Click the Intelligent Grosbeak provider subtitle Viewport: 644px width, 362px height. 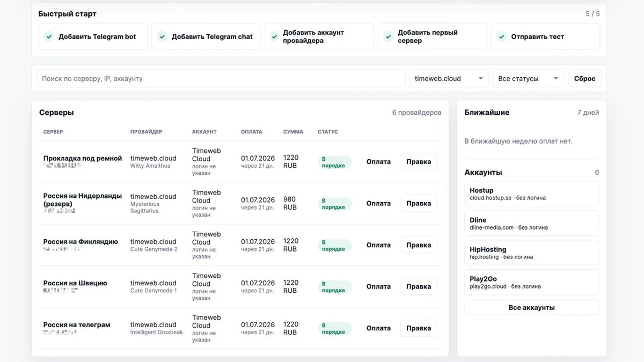point(157,333)
